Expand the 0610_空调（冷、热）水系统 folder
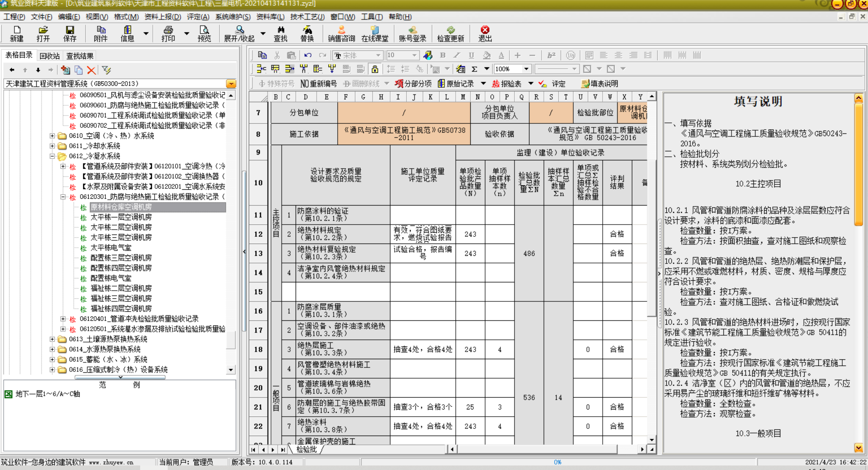 (52, 136)
